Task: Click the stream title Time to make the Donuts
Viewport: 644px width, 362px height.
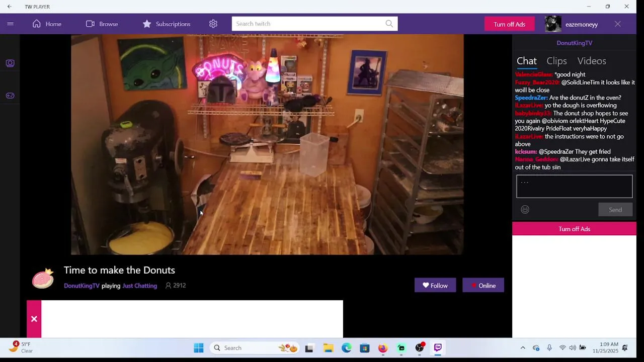Action: [119, 270]
